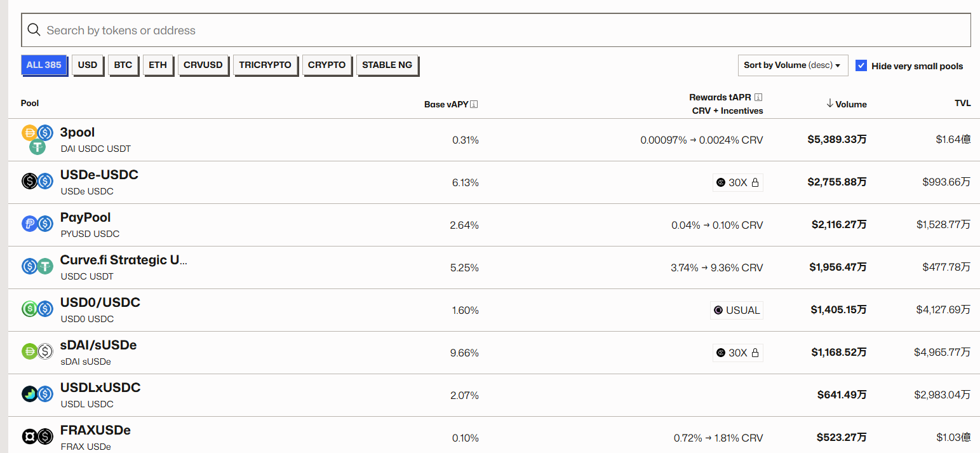Sort by the Volume column header
This screenshot has height=453, width=980.
(x=846, y=104)
